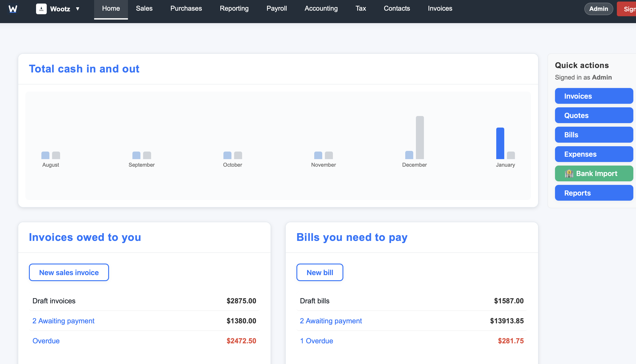The height and width of the screenshot is (364, 636).
Task: Click the Wootz company logo thumbnail
Action: [x=41, y=8]
